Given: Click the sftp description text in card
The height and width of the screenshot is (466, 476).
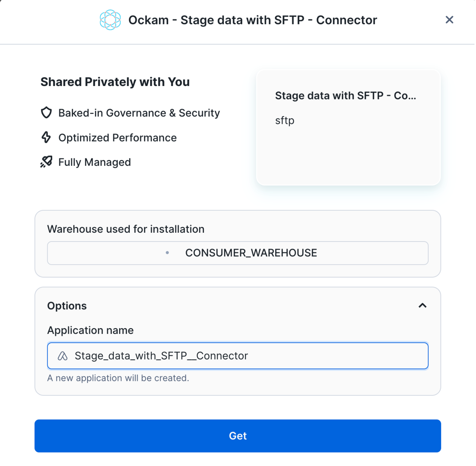Looking at the screenshot, I should [285, 120].
